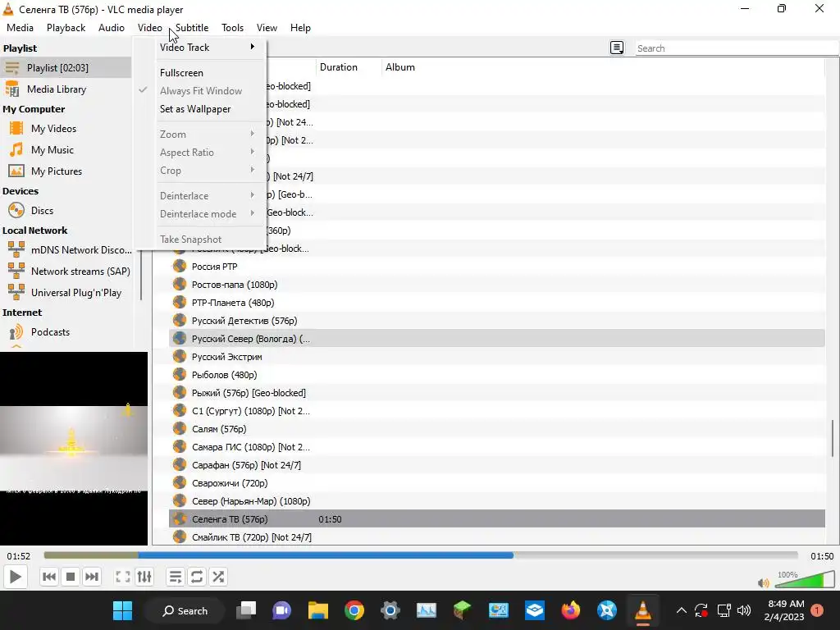Mute audio using the speaker icon

764,583
